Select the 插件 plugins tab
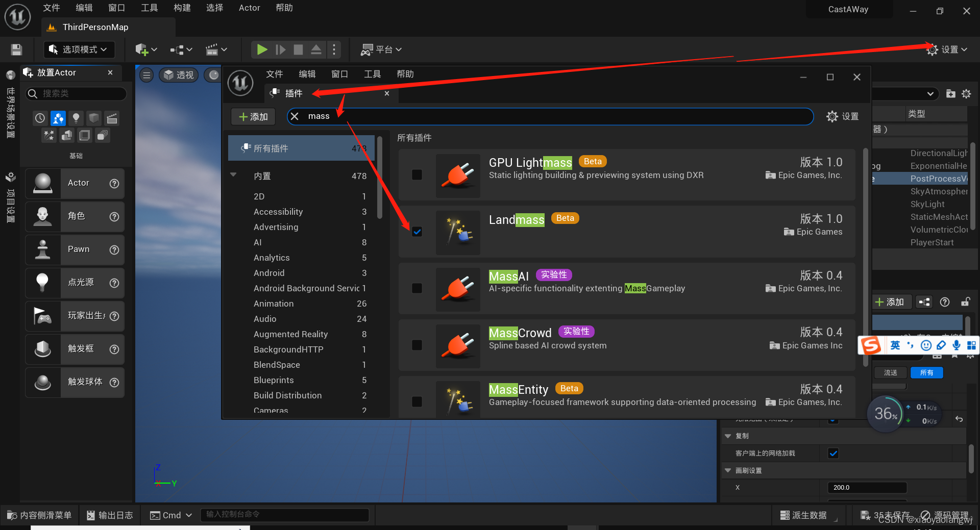 pos(293,93)
